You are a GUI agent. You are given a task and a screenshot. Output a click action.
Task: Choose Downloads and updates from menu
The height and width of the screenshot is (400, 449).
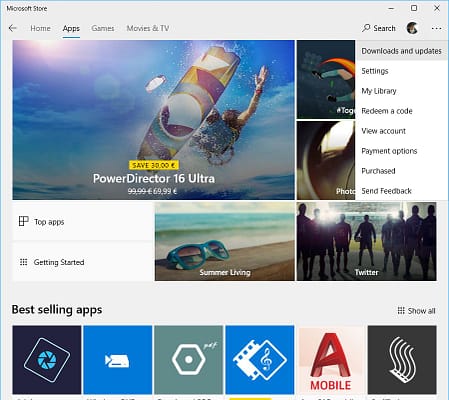tap(401, 51)
